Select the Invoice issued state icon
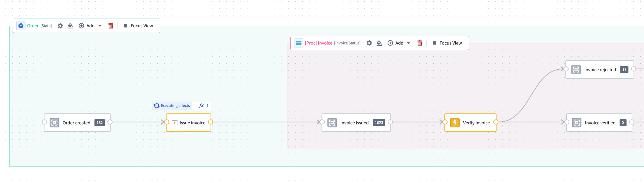This screenshot has height=183, width=644. coord(332,123)
